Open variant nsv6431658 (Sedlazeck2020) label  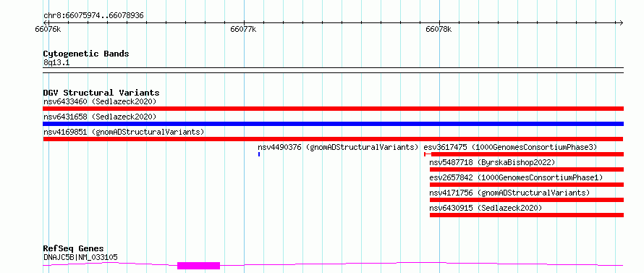coord(100,117)
